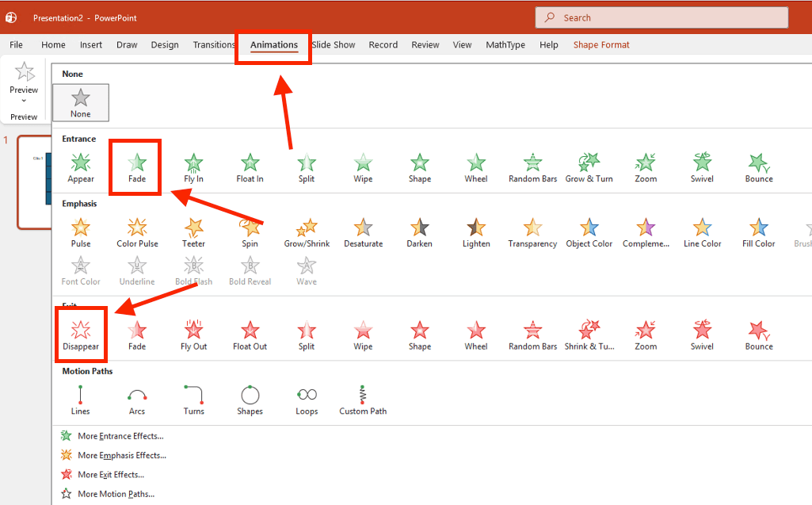Viewport: 812px width, 505px height.
Task: Select the Loops motion path
Action: 307,400
